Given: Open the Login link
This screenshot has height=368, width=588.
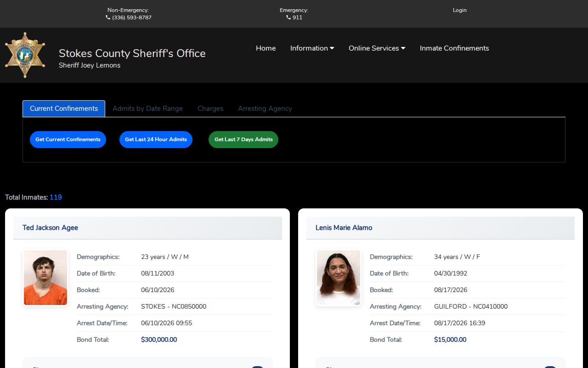Looking at the screenshot, I should point(459,10).
